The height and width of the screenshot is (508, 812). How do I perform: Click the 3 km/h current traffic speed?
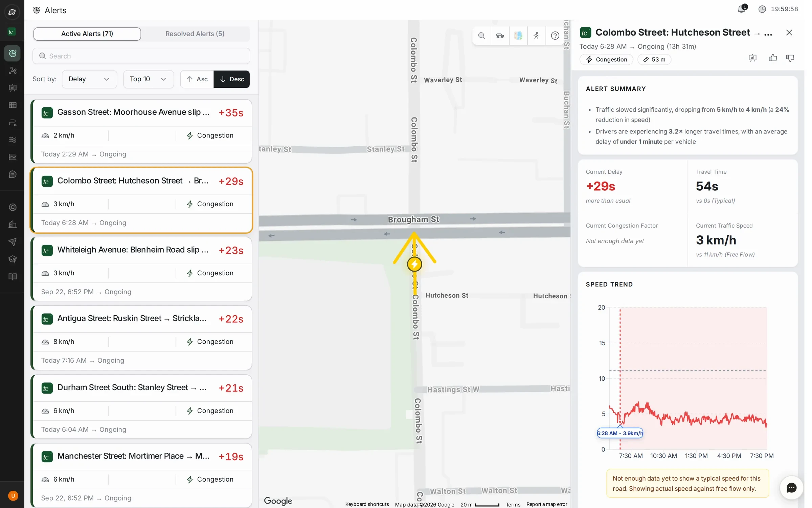pyautogui.click(x=716, y=240)
